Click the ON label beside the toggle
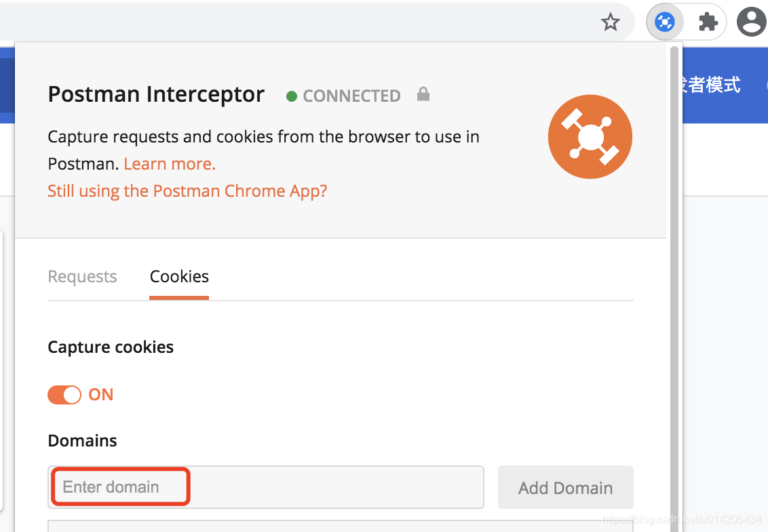Screen dimensions: 768x532 (101, 394)
